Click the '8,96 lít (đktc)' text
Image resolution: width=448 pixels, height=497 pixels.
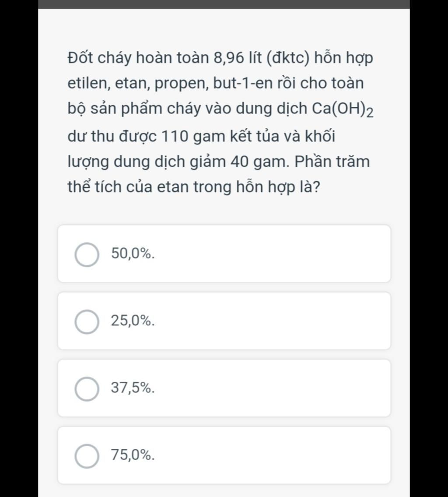pyautogui.click(x=261, y=58)
